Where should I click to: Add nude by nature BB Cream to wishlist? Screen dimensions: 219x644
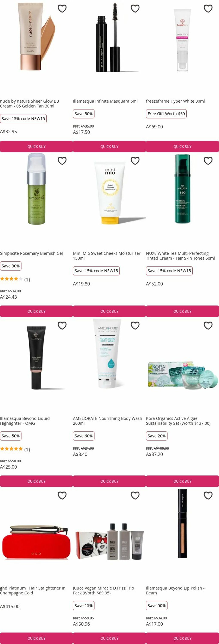(62, 9)
